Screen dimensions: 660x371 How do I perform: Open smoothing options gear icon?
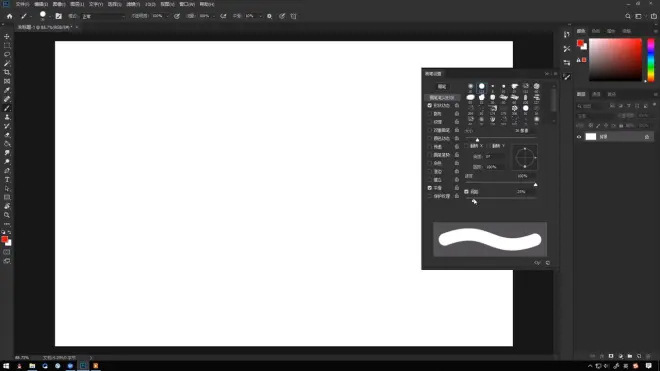point(269,16)
